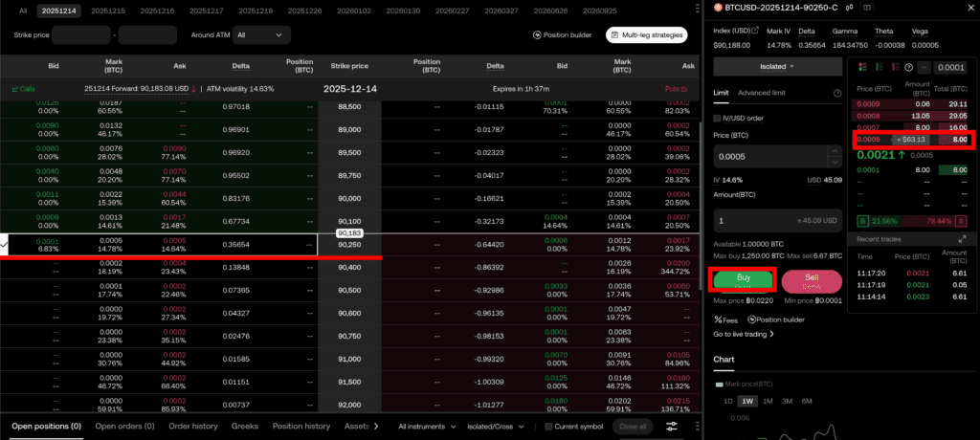
Task: Open the filter settings icon in the positions bar
Action: (x=674, y=426)
